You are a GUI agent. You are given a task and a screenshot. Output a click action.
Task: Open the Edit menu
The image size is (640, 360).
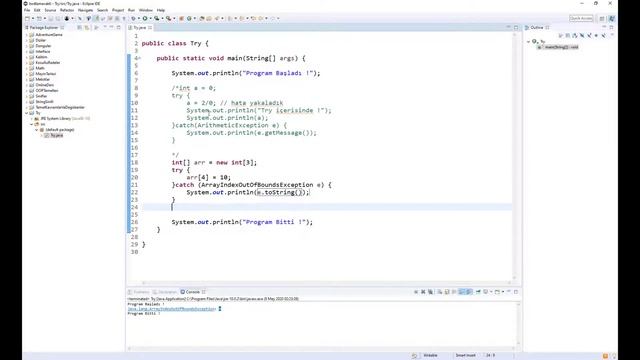click(37, 10)
